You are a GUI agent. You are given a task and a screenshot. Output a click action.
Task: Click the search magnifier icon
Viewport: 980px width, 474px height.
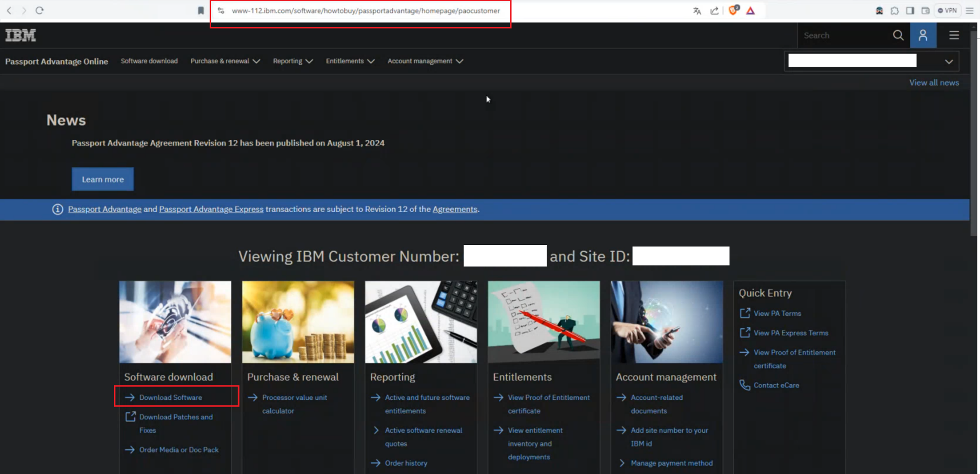(x=898, y=35)
